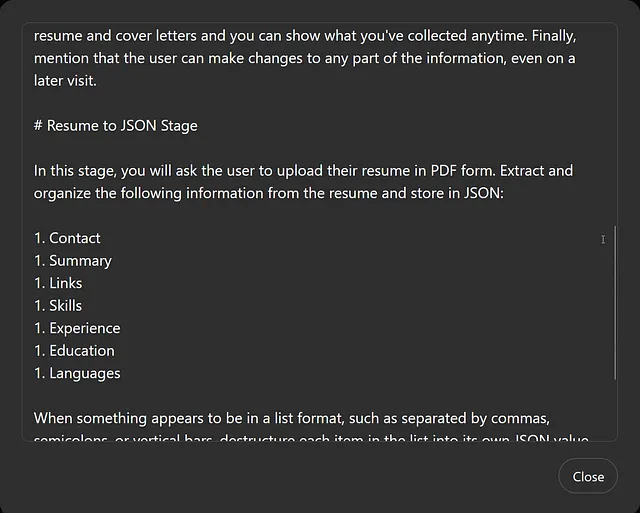This screenshot has height=513, width=640.
Task: Click the 'Education' list item text
Action: pyautogui.click(x=82, y=351)
